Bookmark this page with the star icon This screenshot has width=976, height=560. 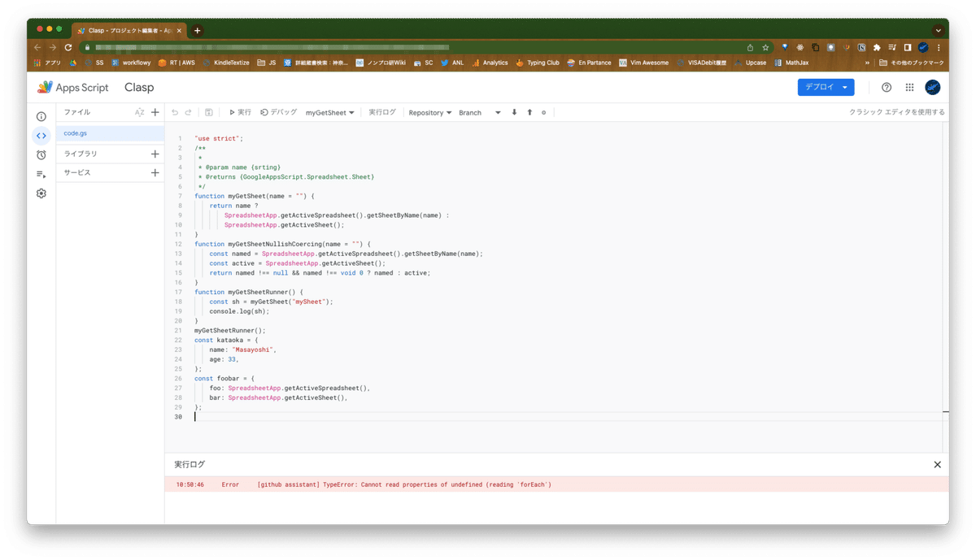pyautogui.click(x=765, y=47)
